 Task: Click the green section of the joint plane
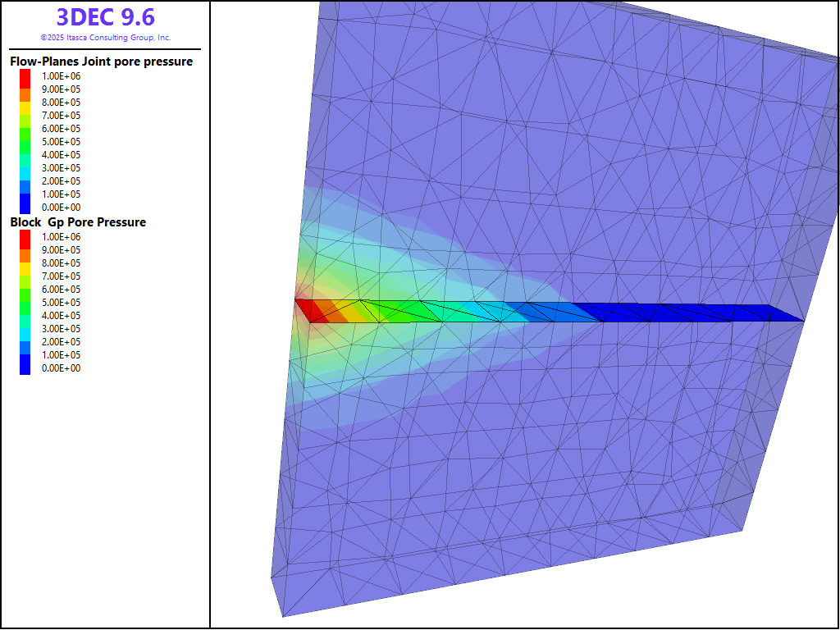[x=402, y=311]
